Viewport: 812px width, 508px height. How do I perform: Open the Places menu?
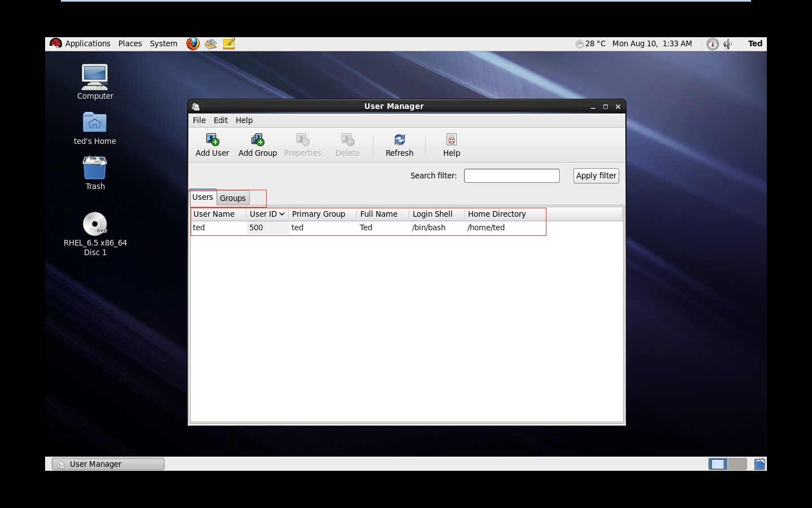[x=130, y=43]
